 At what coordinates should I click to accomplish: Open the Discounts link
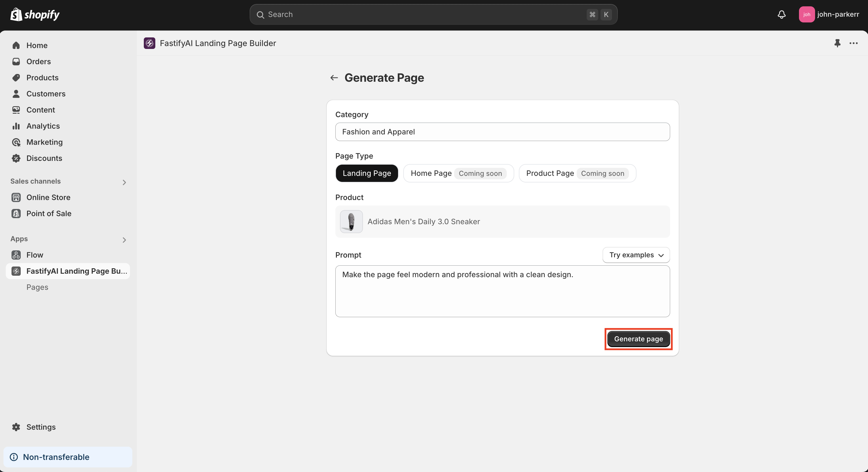[x=44, y=158]
